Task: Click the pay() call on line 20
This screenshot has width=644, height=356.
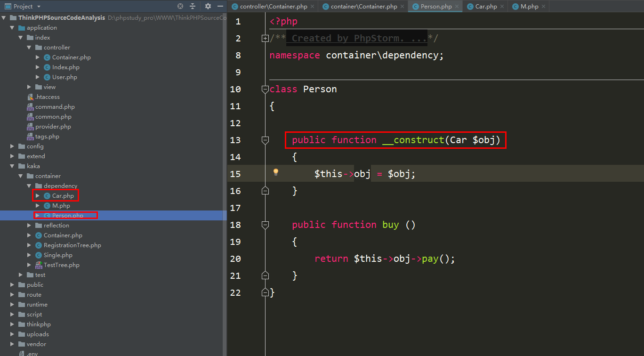Action: [x=438, y=259]
